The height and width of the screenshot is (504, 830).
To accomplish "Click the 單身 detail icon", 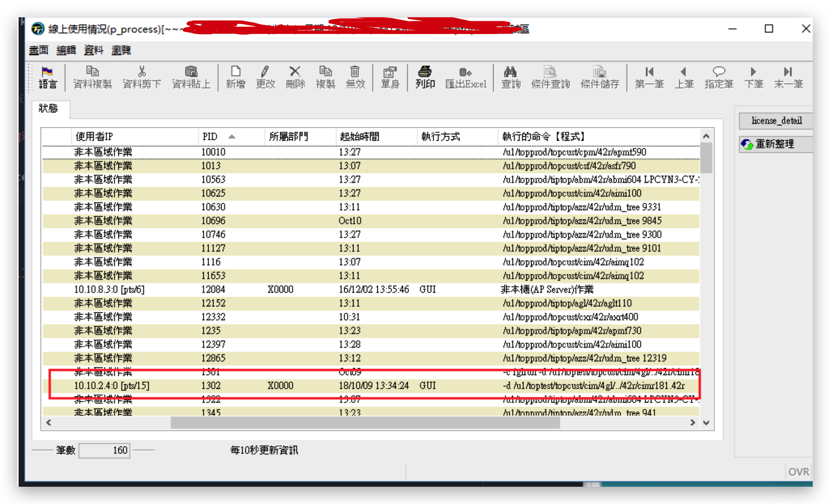I will point(390,77).
